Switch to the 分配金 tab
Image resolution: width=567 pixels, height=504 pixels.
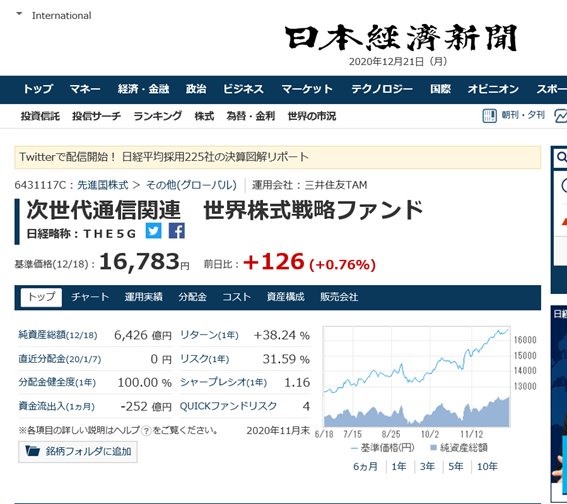coord(192,297)
